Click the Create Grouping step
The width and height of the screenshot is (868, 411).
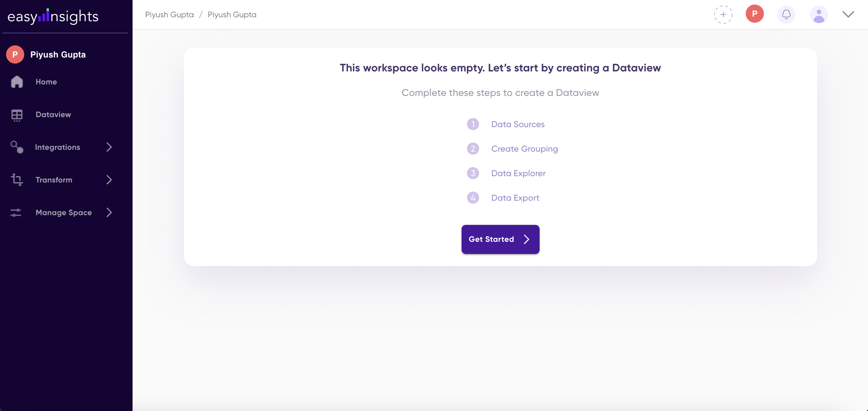(x=524, y=149)
